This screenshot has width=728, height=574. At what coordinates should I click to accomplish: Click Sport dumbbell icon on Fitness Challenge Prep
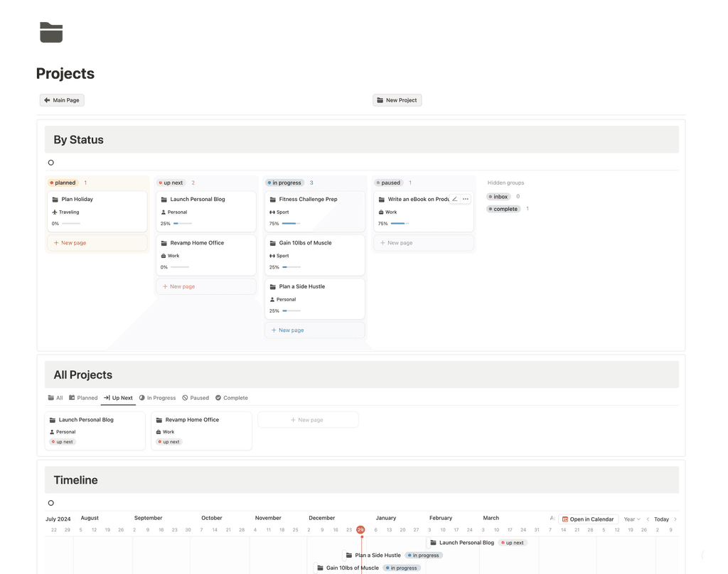point(272,212)
